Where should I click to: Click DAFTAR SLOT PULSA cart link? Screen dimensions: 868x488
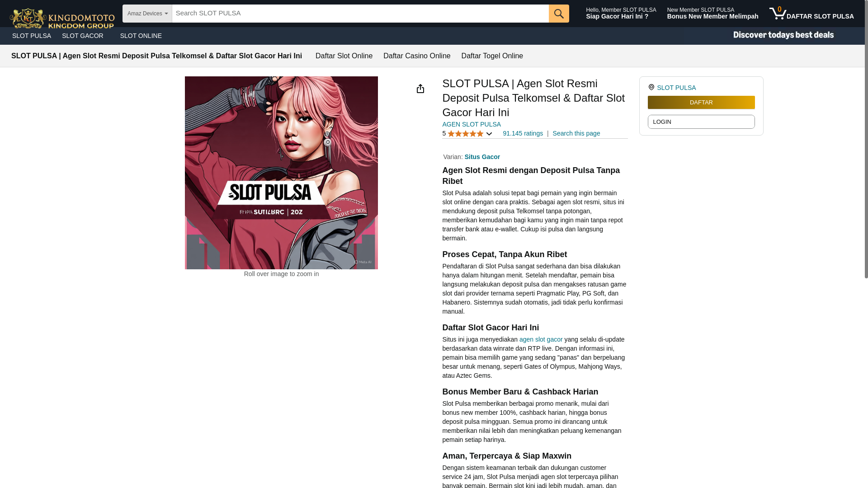(820, 16)
